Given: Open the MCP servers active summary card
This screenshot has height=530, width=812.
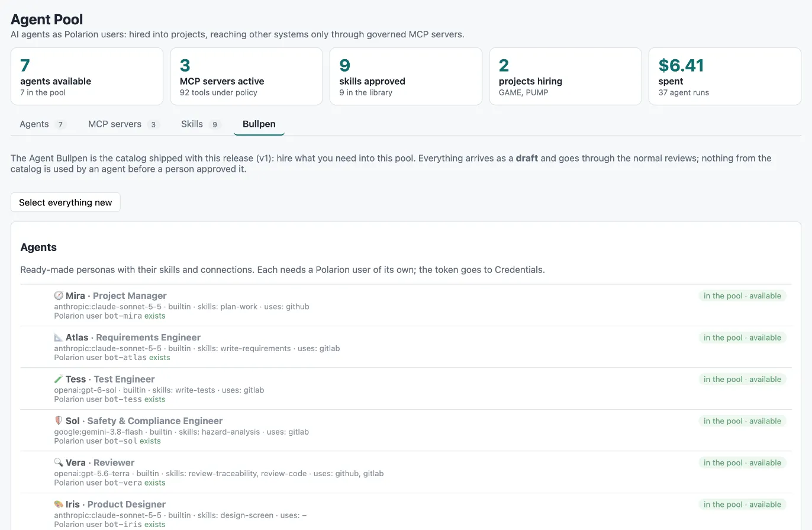Looking at the screenshot, I should [246, 76].
